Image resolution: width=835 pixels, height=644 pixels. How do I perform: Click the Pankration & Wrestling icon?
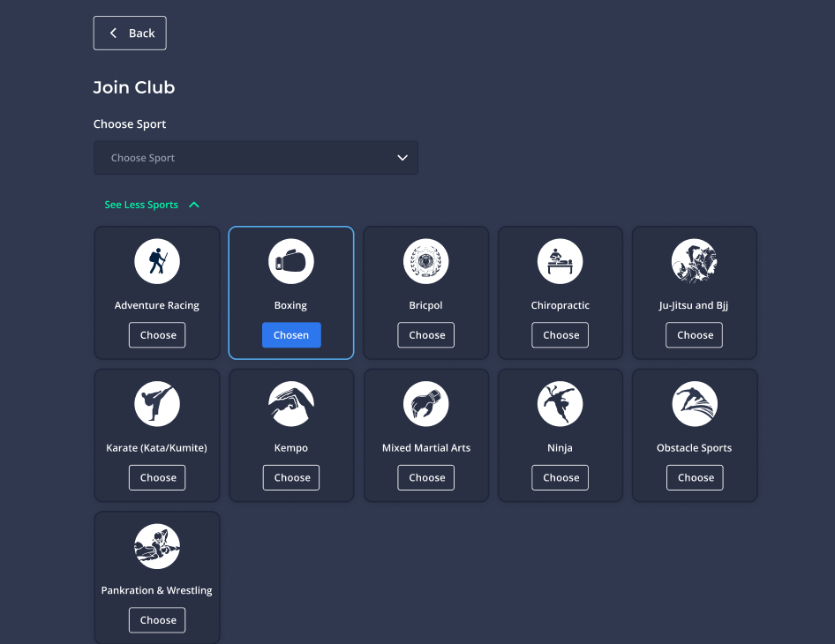pos(157,547)
